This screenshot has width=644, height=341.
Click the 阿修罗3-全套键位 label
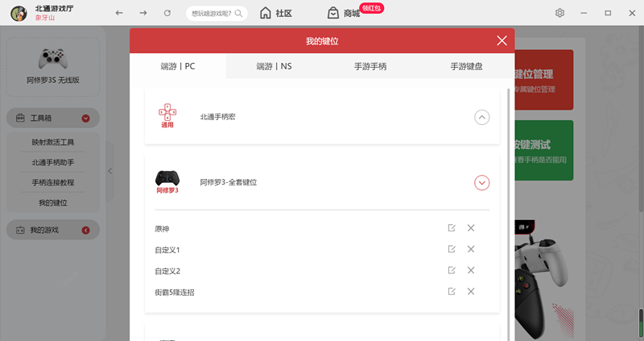(x=229, y=182)
